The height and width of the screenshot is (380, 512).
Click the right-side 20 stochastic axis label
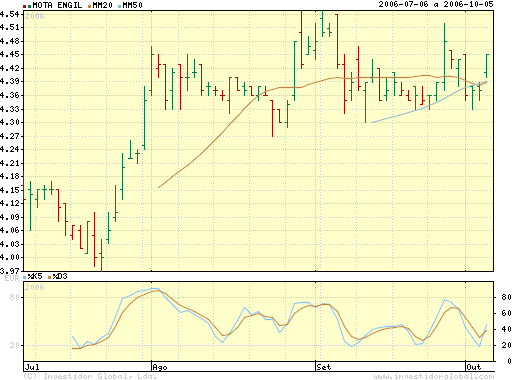click(506, 345)
